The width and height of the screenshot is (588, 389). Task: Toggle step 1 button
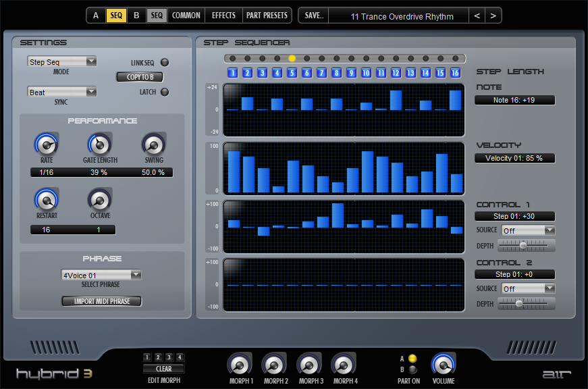click(232, 73)
